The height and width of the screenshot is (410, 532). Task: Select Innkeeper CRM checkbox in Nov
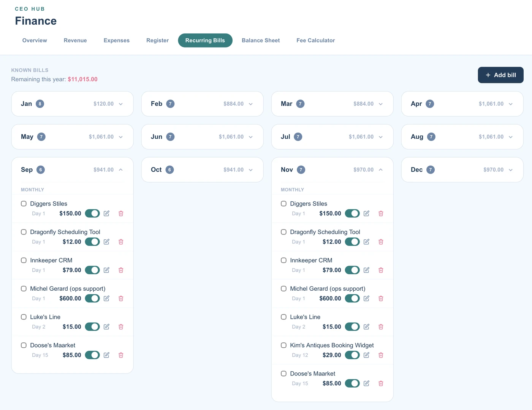[x=283, y=260]
